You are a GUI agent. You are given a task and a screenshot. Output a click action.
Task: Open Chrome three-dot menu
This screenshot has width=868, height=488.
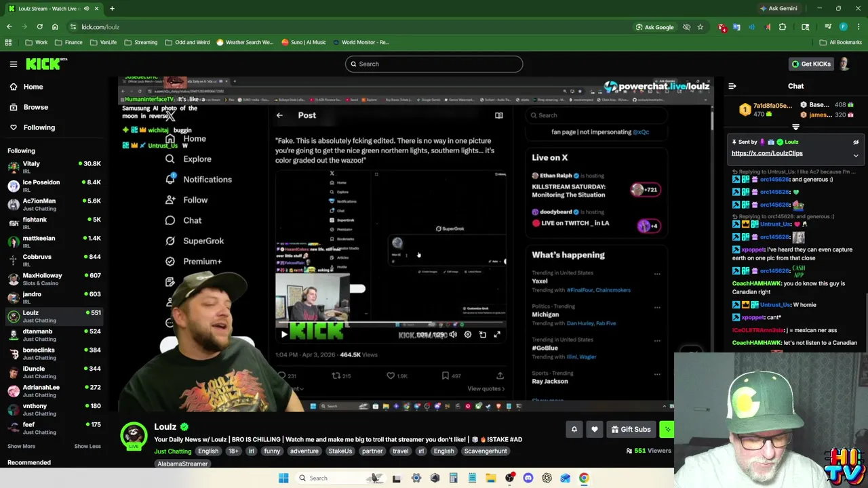tap(857, 27)
